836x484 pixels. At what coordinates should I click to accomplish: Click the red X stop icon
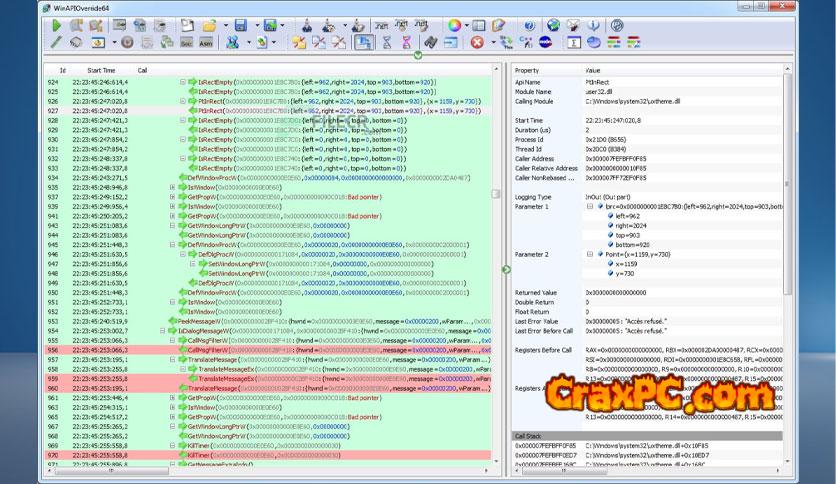[x=477, y=42]
